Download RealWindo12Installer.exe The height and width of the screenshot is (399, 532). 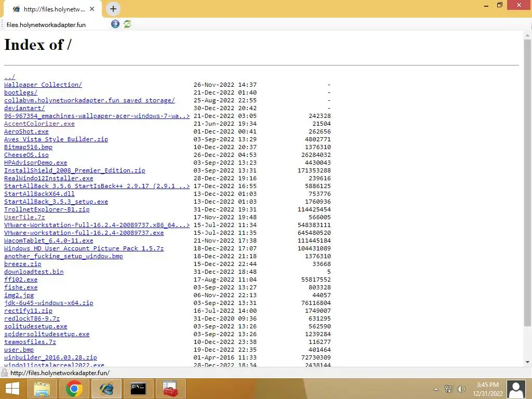coord(48,179)
